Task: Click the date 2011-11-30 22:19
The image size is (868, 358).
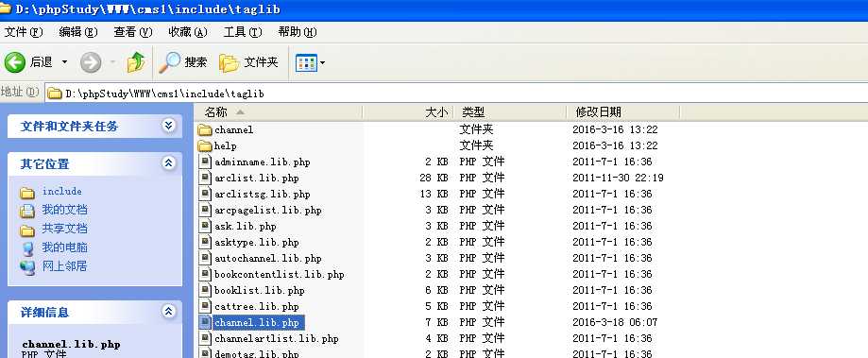Action: click(618, 179)
